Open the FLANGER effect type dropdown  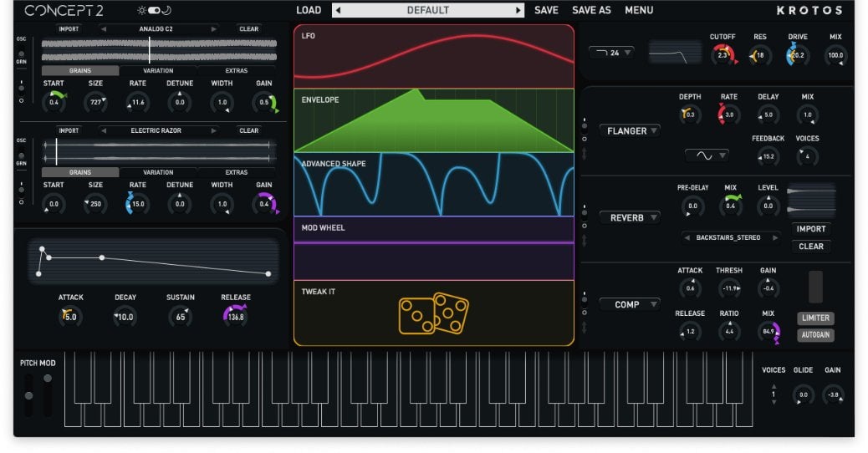pos(629,130)
